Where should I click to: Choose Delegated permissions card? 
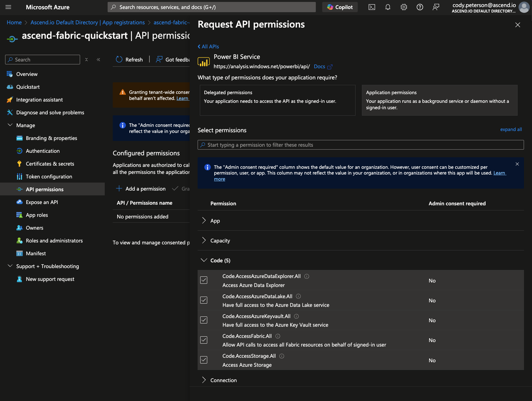(277, 100)
